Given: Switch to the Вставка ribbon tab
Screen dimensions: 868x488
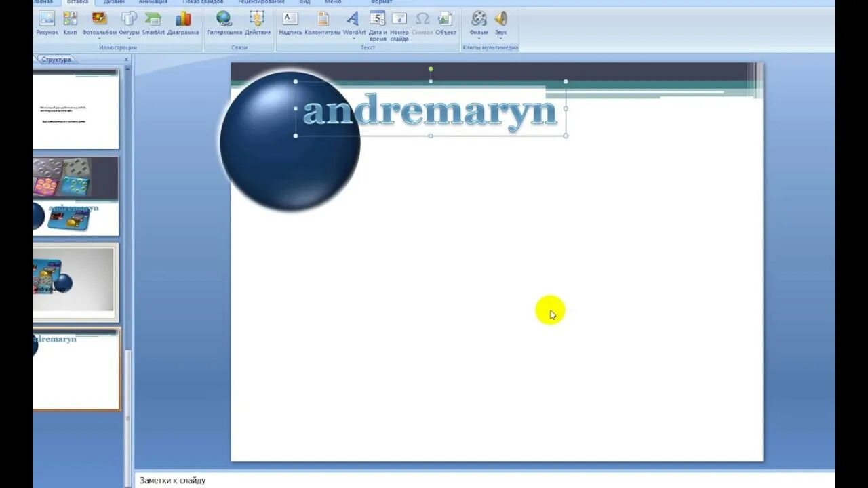Looking at the screenshot, I should coord(77,2).
